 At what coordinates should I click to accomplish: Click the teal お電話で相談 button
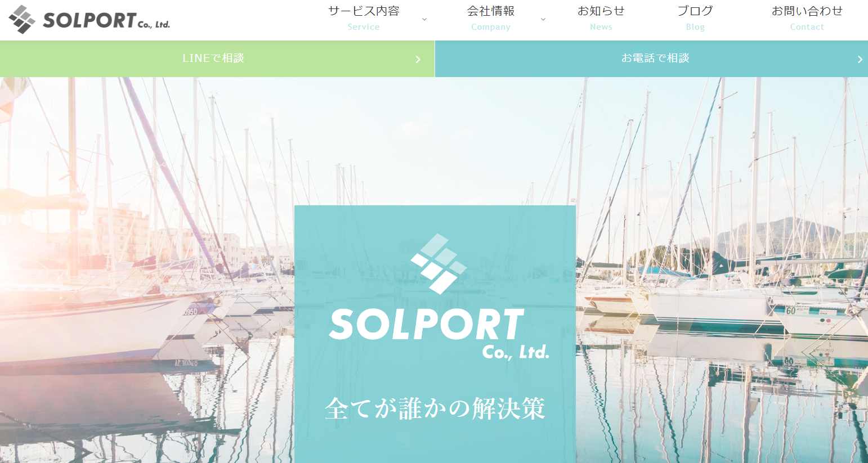[x=651, y=59]
